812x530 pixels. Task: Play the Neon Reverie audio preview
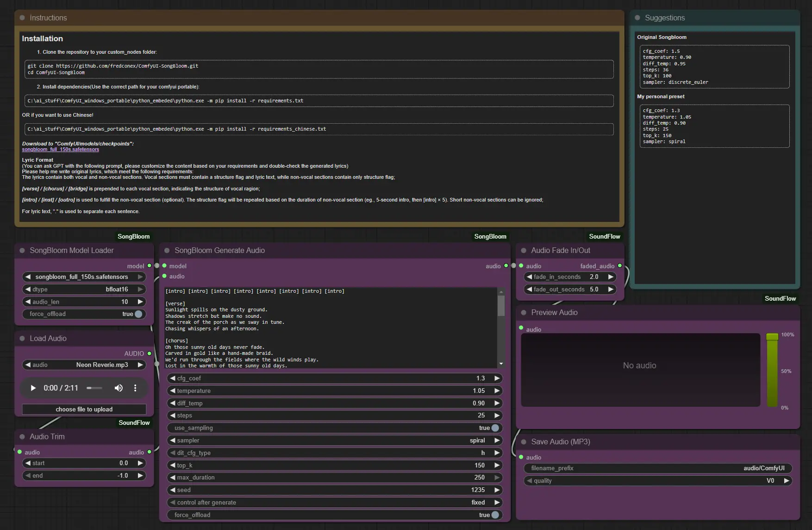click(33, 388)
